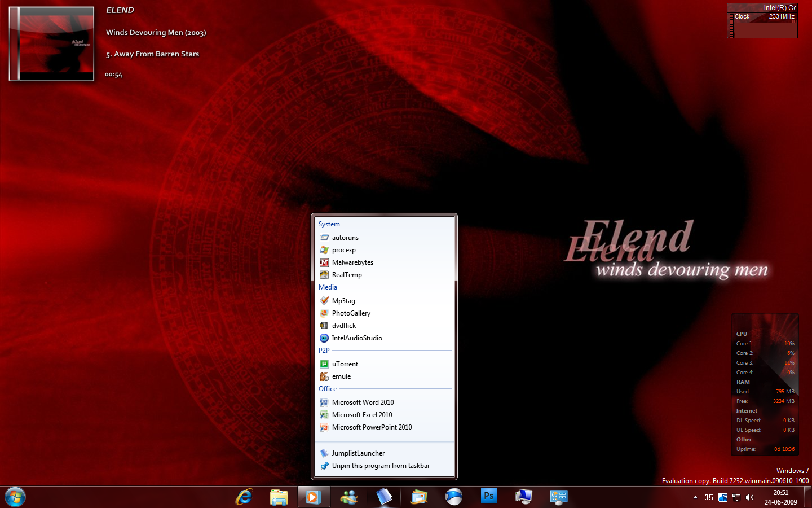Viewport: 812px width, 508px height.
Task: Open Internet Explorer from the taskbar
Action: pos(244,497)
